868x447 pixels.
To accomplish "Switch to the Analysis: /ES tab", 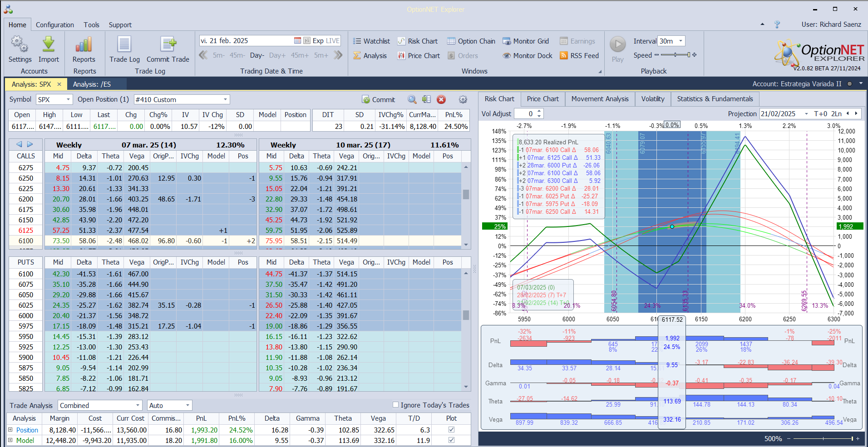I will [x=92, y=84].
